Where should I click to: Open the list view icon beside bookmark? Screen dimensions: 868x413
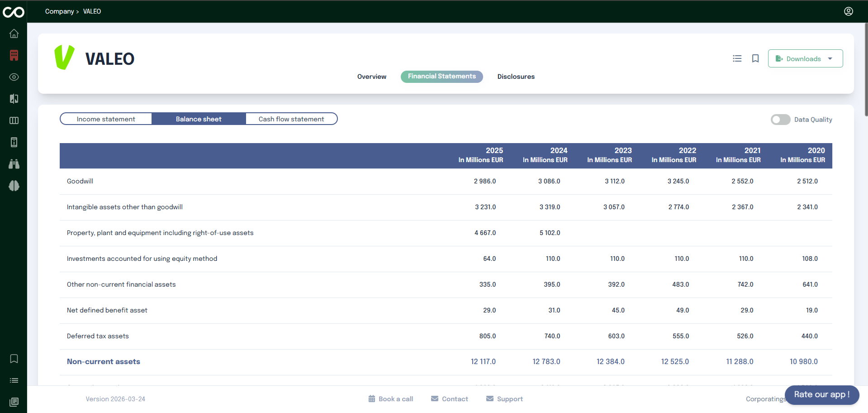(x=737, y=58)
